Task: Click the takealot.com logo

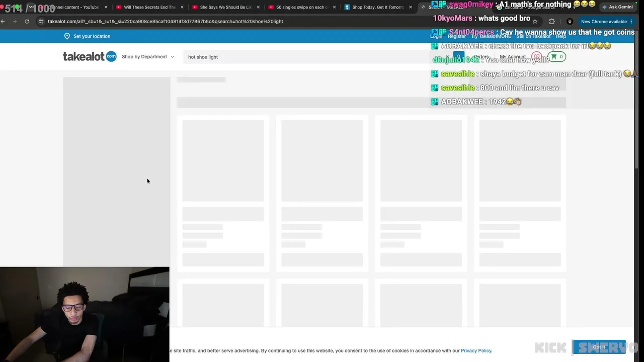Action: pos(90,56)
